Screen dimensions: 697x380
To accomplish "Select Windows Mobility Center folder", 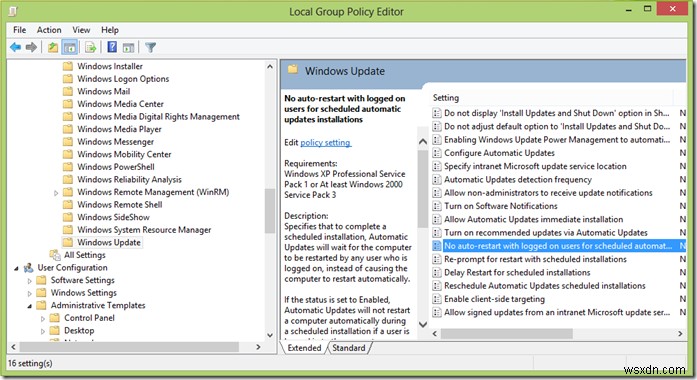I will tap(124, 154).
